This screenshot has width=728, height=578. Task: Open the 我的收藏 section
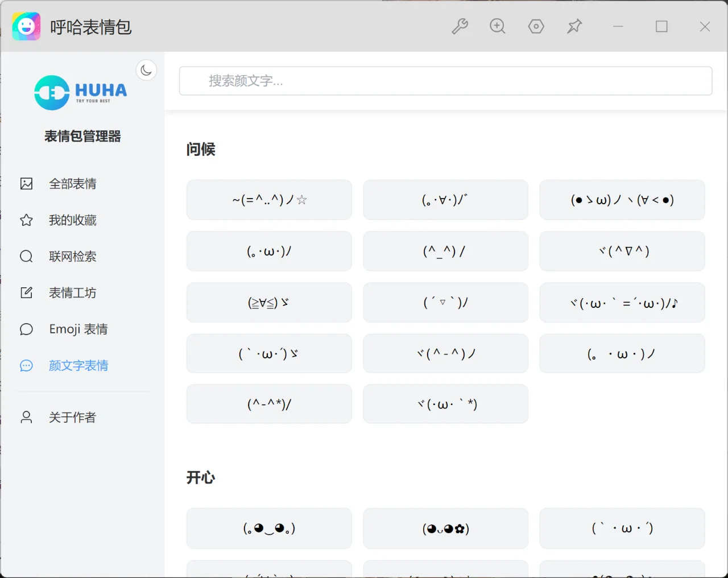click(73, 220)
